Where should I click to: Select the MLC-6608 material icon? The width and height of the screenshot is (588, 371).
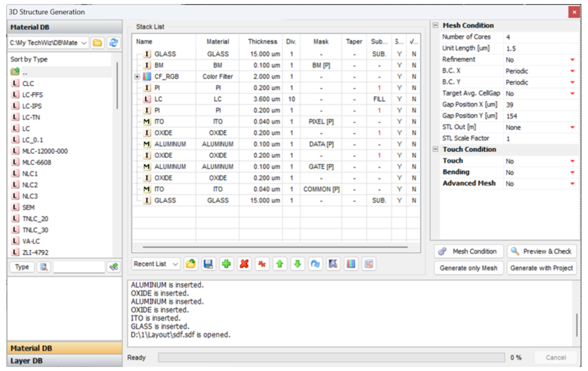[x=16, y=162]
